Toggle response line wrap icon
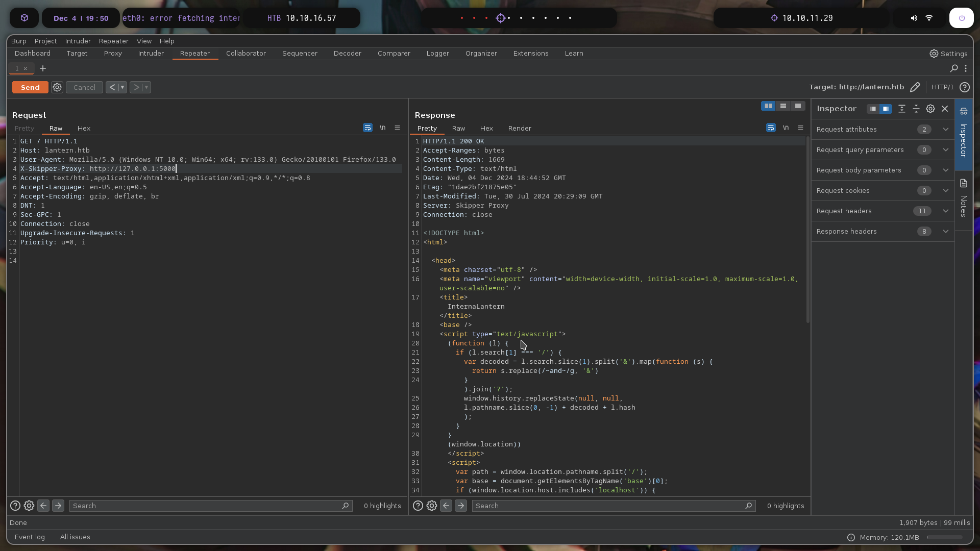The height and width of the screenshot is (551, 980). coord(771,128)
